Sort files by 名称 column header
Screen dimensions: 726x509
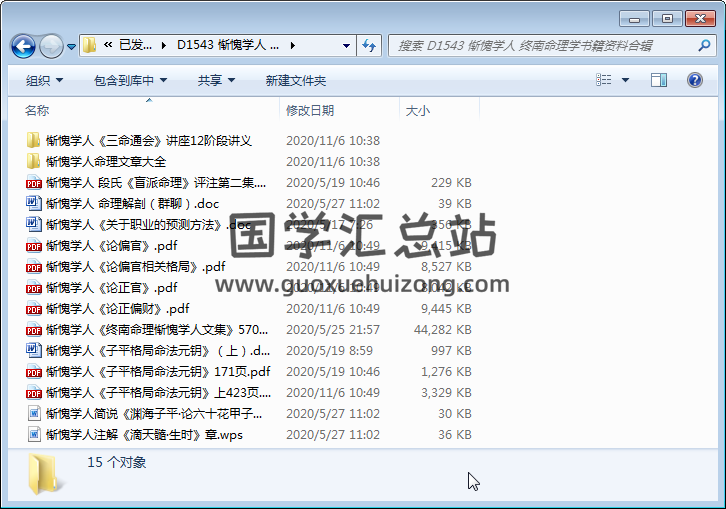37,110
